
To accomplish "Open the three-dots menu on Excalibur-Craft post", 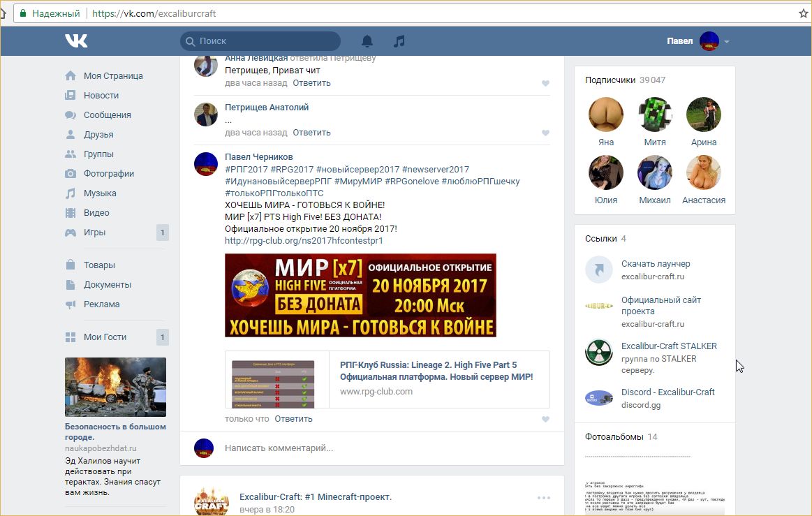I will pos(544,498).
